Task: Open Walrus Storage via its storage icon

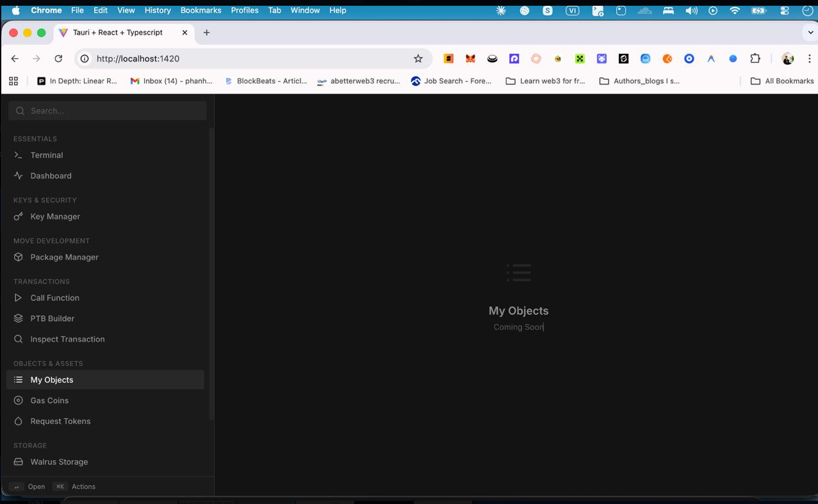Action: point(19,462)
